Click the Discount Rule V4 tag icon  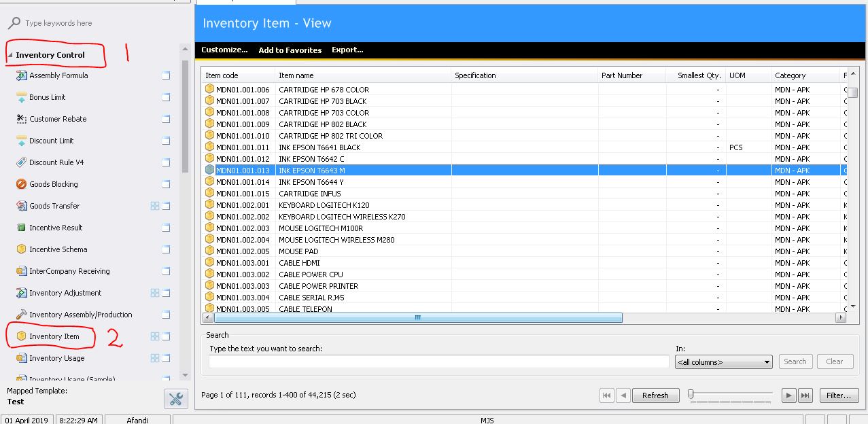click(x=21, y=162)
